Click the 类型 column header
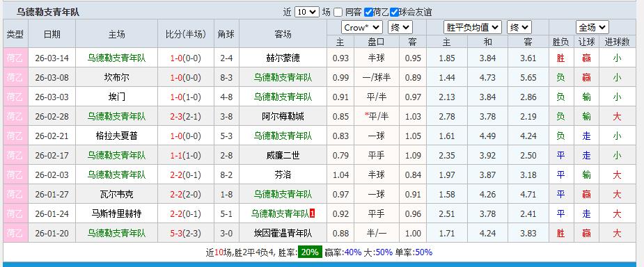This screenshot has width=644, height=267. [15, 35]
